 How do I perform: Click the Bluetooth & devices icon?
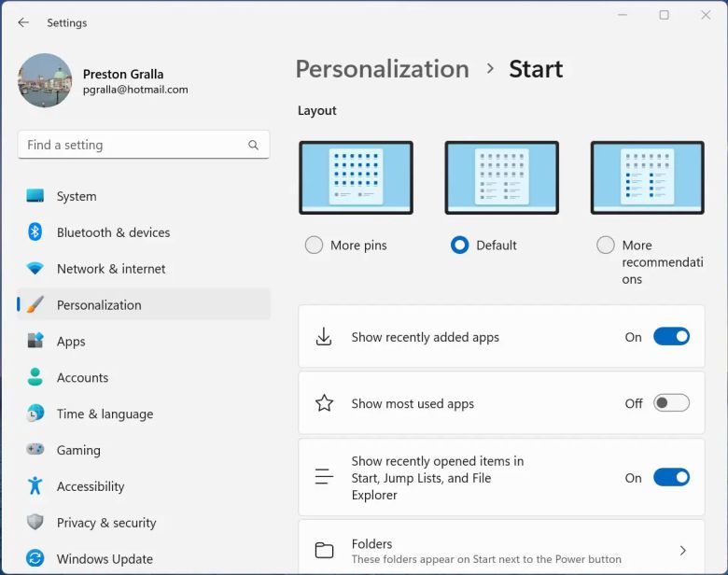tap(35, 232)
